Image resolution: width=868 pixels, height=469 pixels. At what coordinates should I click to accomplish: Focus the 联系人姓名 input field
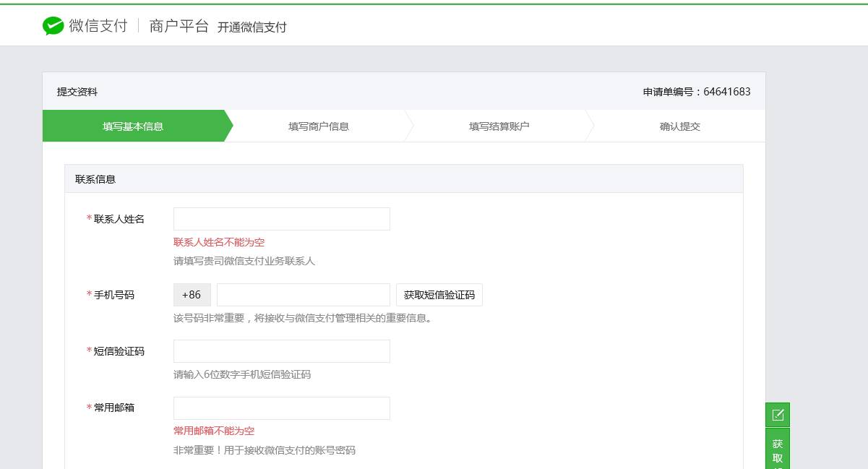coord(282,219)
